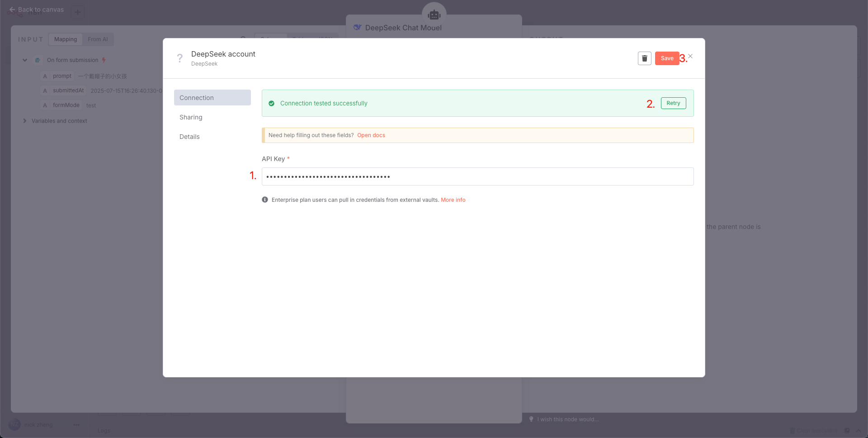
Task: Open docs link for help
Action: click(371, 135)
